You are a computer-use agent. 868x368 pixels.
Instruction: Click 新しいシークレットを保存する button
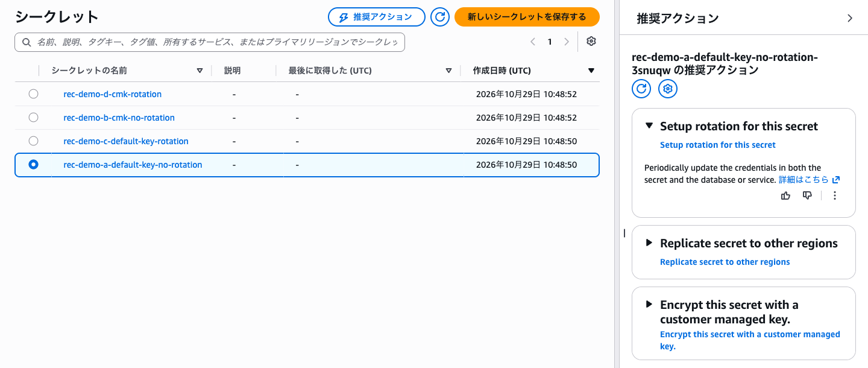point(527,17)
